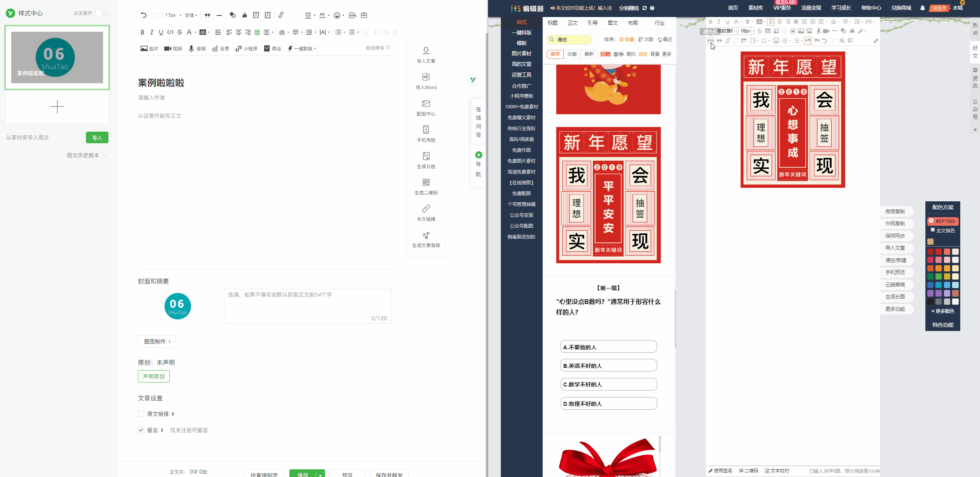Open 素材库 in the top menu
The width and height of the screenshot is (980, 477).
(755, 8)
